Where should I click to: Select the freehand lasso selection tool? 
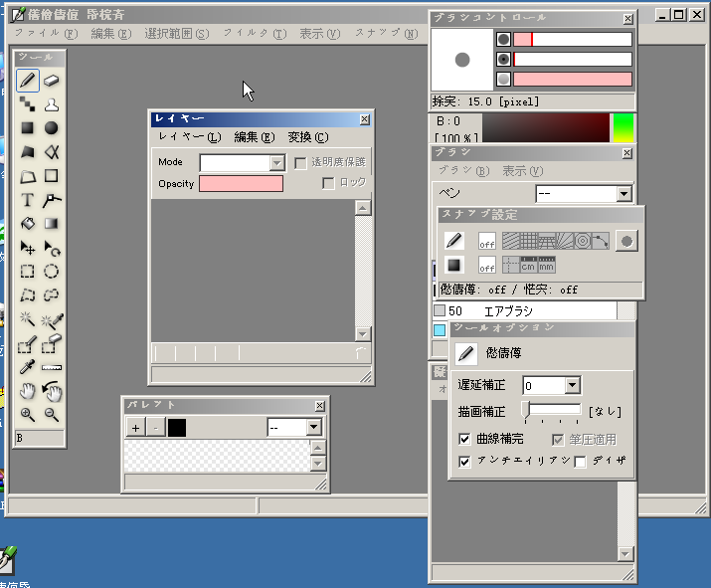(52, 295)
